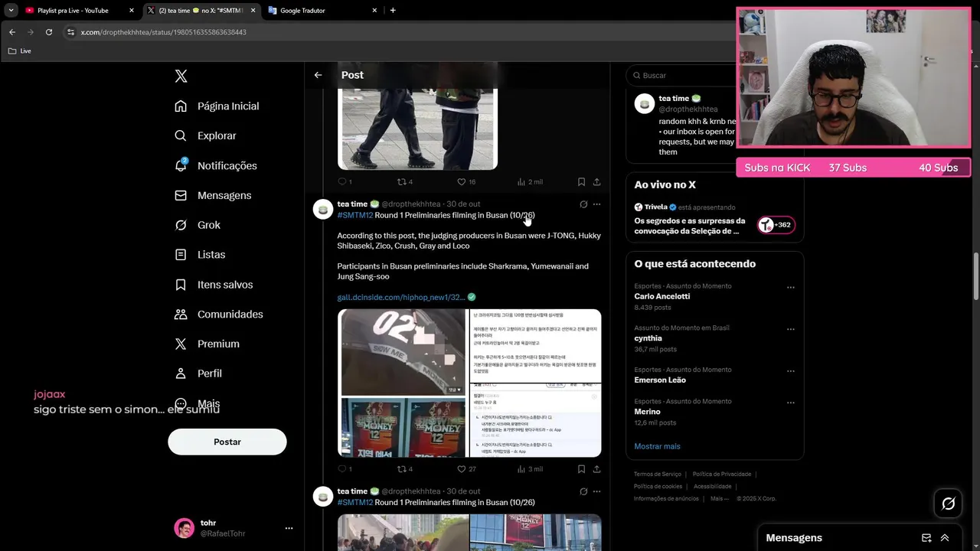Like the post with 16 likes
The width and height of the screenshot is (980, 551).
[x=462, y=182]
